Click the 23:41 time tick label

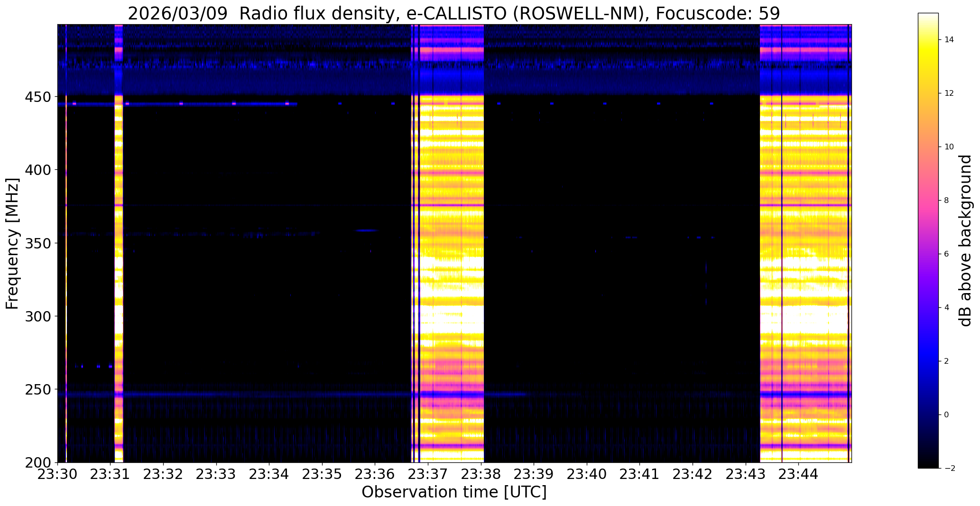pyautogui.click(x=640, y=474)
